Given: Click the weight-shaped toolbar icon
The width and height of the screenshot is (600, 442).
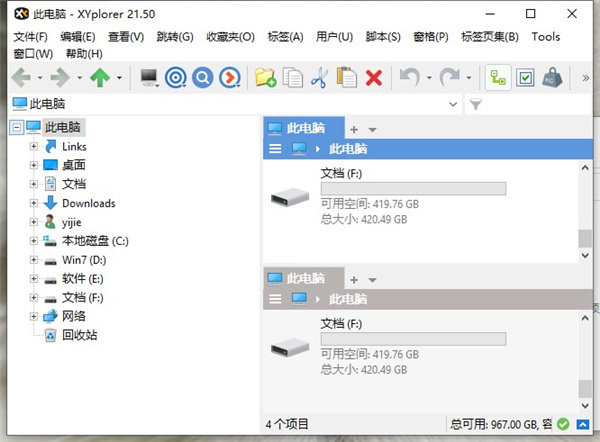Looking at the screenshot, I should pyautogui.click(x=552, y=78).
